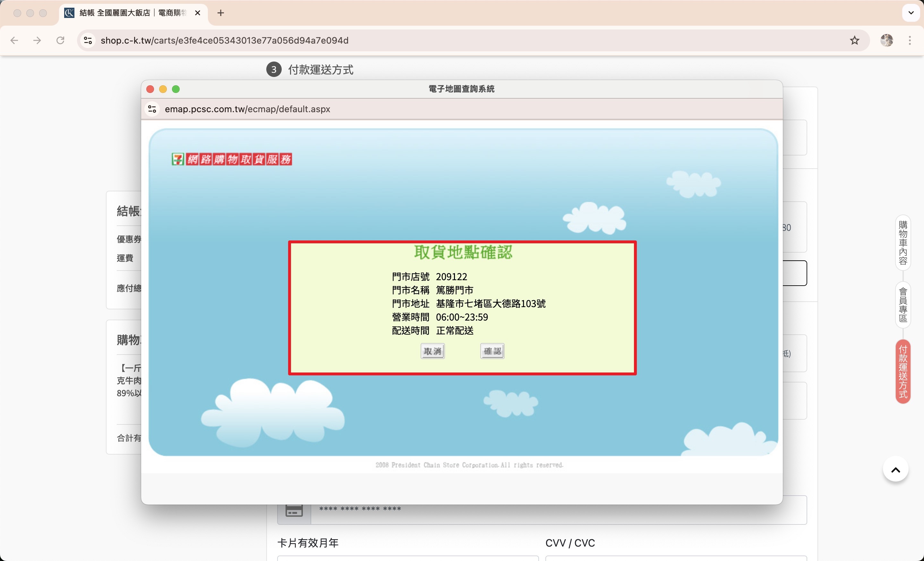The image size is (924, 561).
Task: Expand tab search dropdown arrow
Action: coord(911,13)
